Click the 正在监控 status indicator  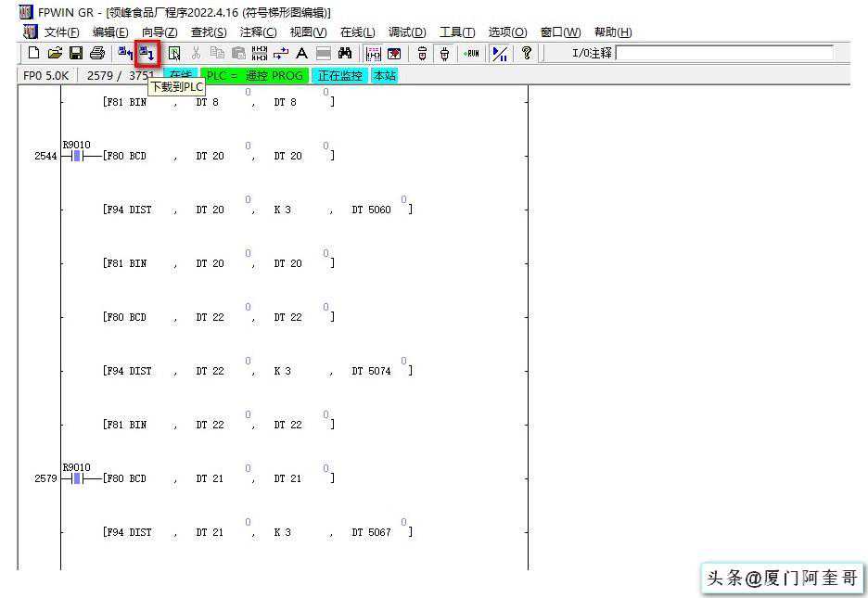click(x=339, y=76)
